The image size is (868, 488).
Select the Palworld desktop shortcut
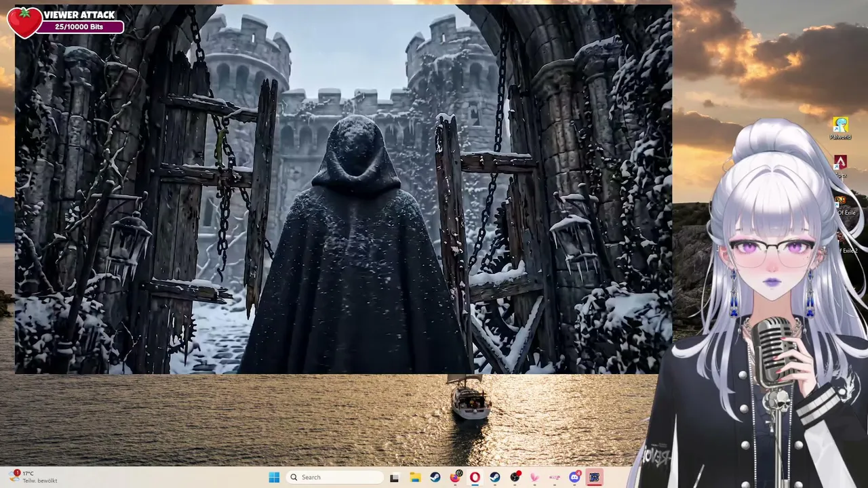(x=840, y=128)
